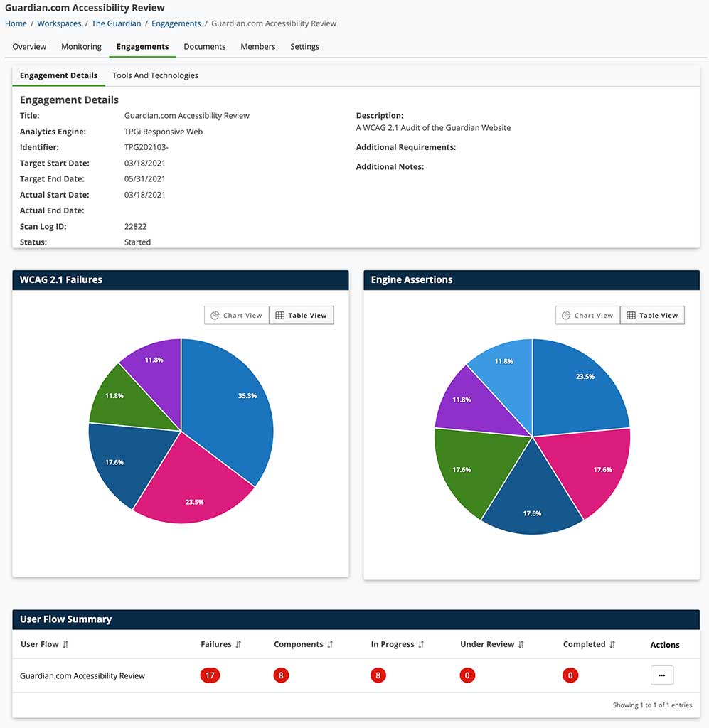Sort by User Flow column arrows
709x728 pixels.
(x=65, y=644)
